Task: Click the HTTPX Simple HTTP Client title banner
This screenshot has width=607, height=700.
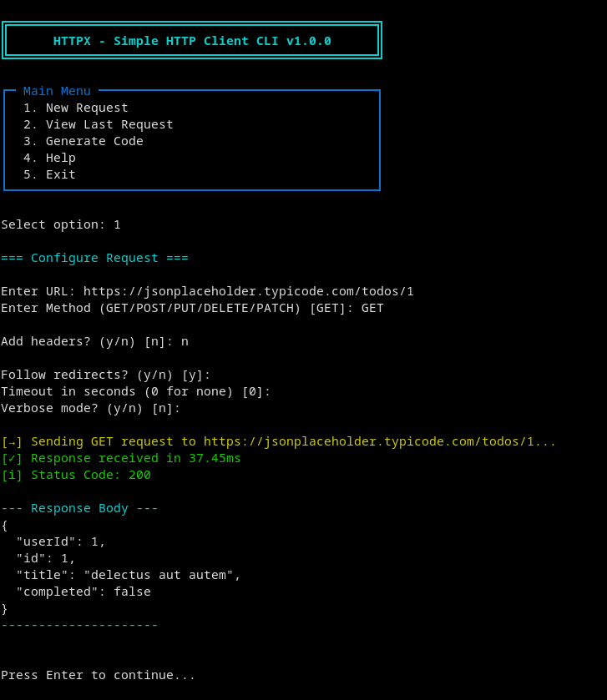Action: 192,41
